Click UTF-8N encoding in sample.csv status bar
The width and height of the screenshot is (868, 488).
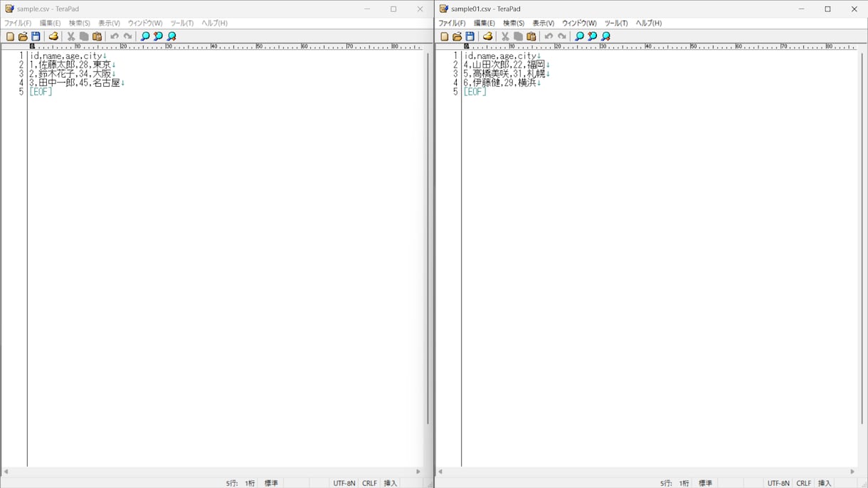tap(344, 483)
